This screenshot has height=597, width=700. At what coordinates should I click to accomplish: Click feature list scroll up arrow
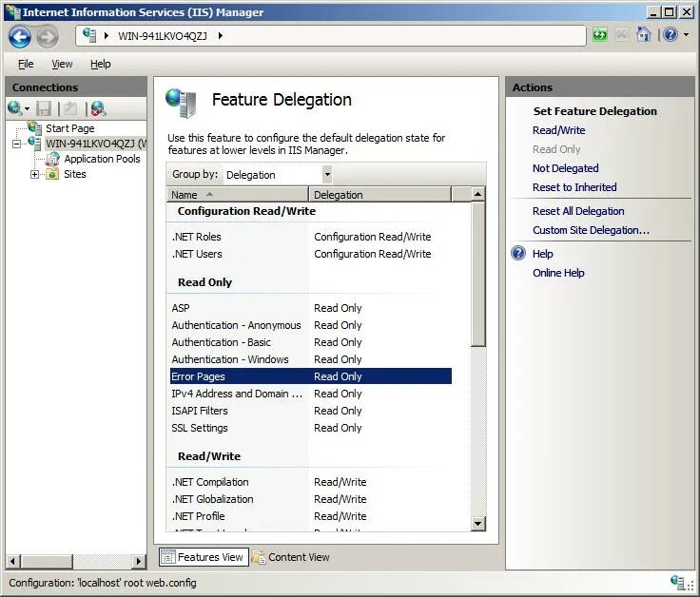pyautogui.click(x=477, y=195)
